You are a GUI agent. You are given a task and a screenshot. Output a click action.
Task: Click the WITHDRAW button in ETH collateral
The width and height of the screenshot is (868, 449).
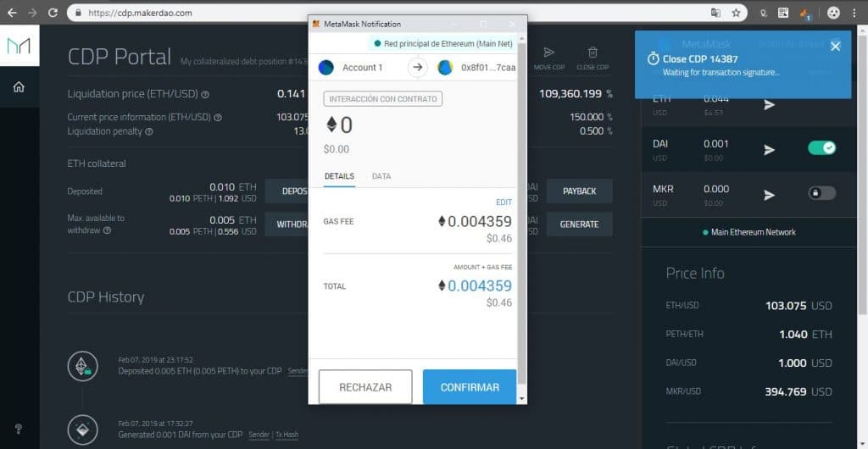coord(287,224)
